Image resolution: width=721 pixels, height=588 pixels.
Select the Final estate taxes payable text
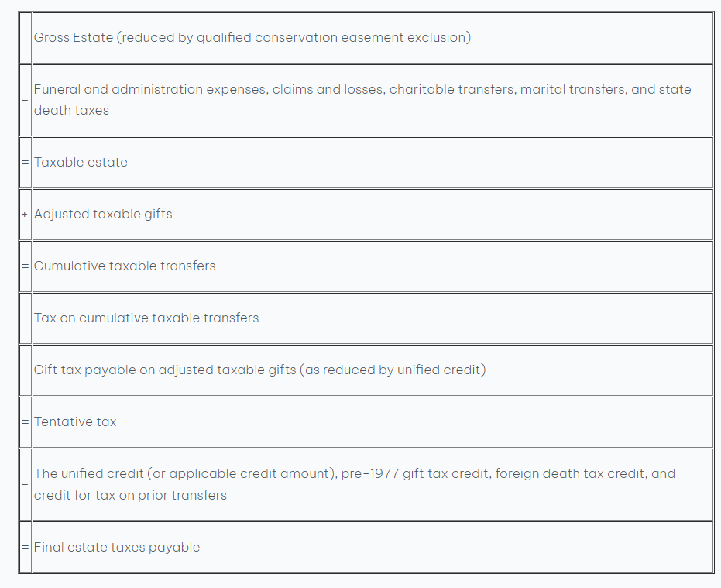click(117, 548)
